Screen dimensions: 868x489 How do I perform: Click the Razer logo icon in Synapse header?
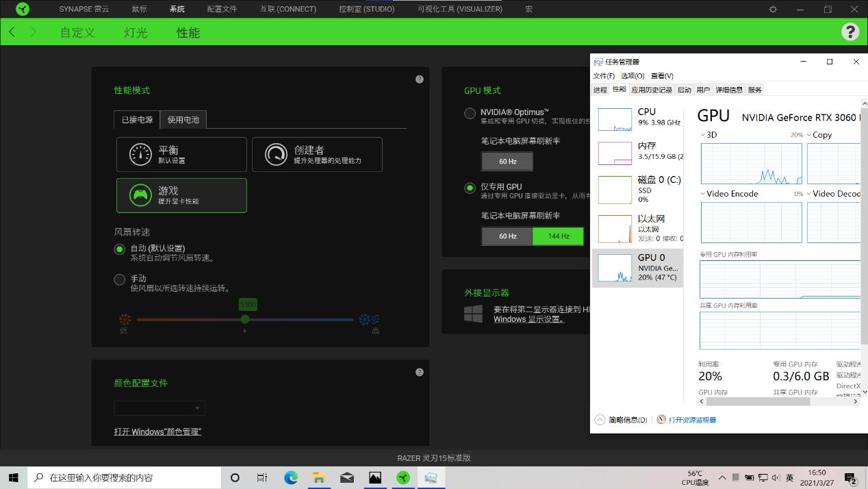coord(23,9)
